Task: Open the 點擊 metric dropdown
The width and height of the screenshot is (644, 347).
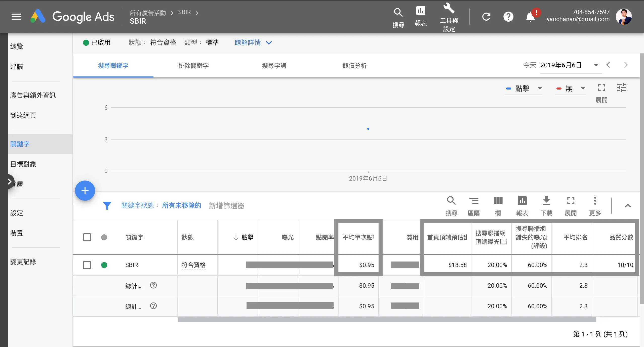Action: point(524,89)
